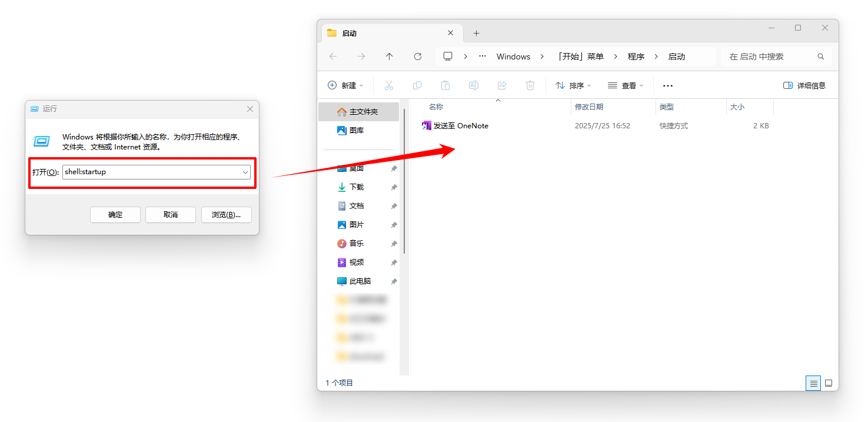Open 桌面 in navigation pane
Screen dimensions: 868x422
click(359, 168)
